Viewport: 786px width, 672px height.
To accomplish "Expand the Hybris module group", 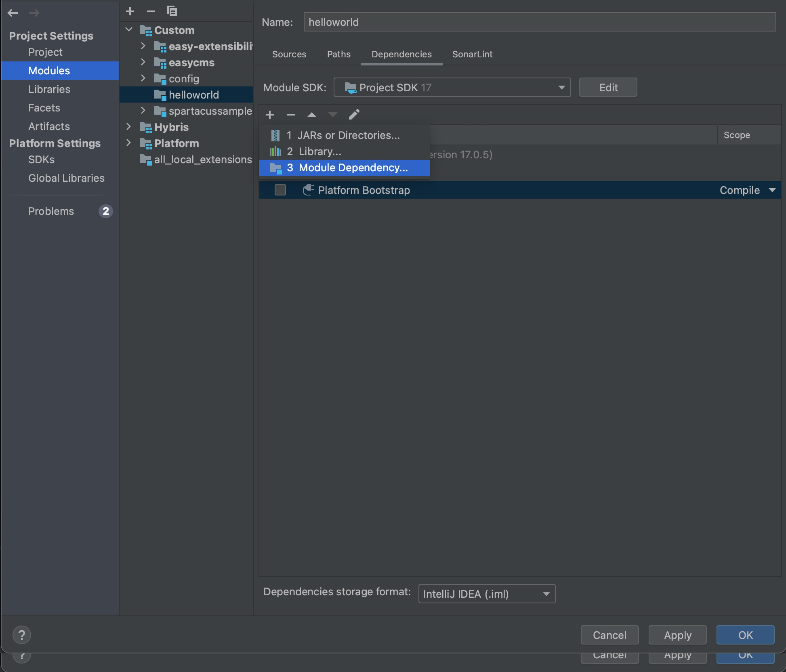I will (129, 127).
